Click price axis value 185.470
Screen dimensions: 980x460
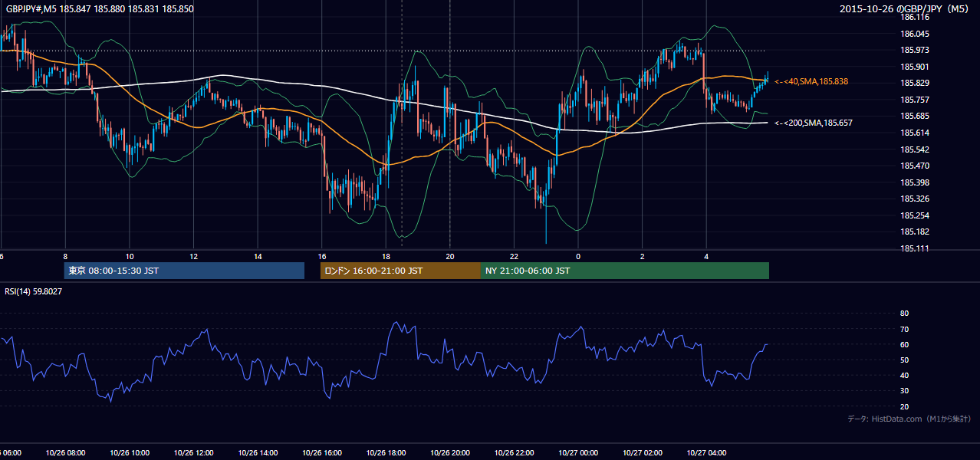(915, 166)
